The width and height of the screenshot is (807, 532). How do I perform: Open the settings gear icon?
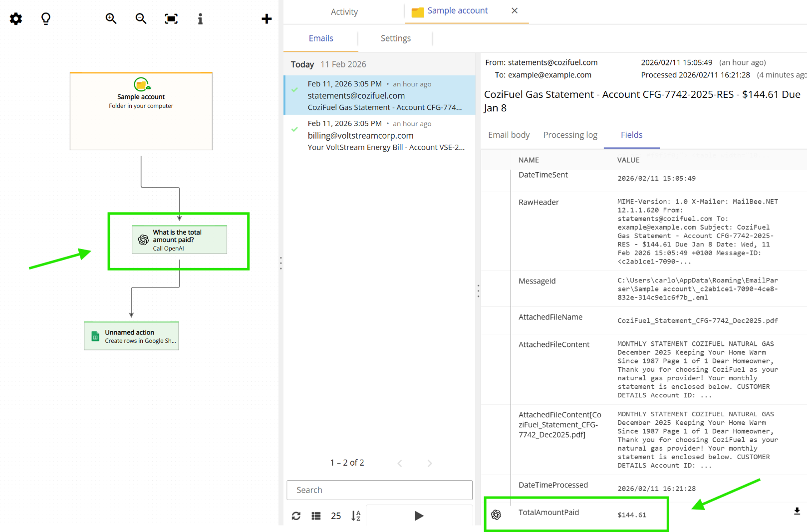[x=15, y=18]
